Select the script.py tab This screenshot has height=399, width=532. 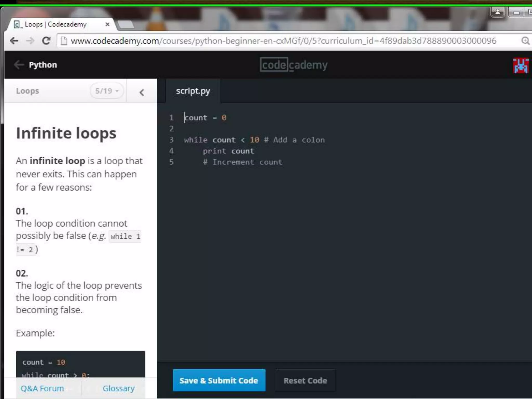click(193, 91)
